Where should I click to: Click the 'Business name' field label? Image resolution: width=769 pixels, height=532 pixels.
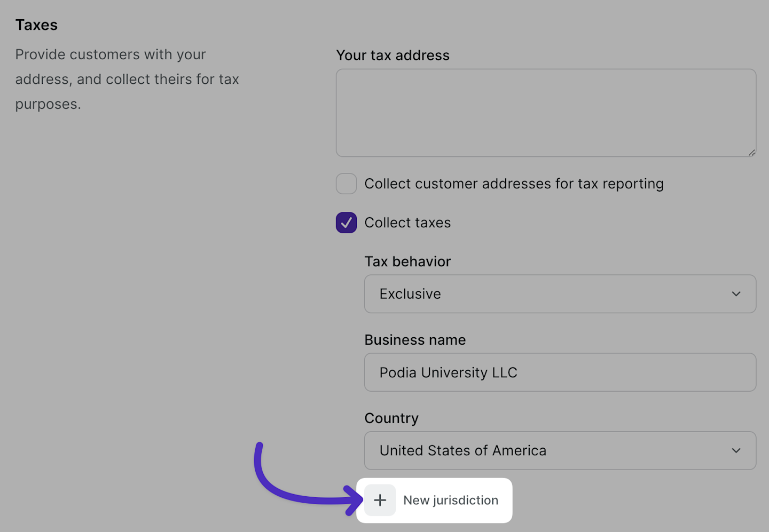tap(415, 340)
